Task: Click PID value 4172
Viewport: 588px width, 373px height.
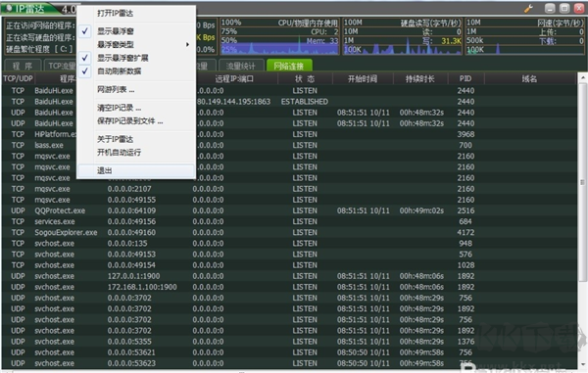Action: (x=465, y=233)
